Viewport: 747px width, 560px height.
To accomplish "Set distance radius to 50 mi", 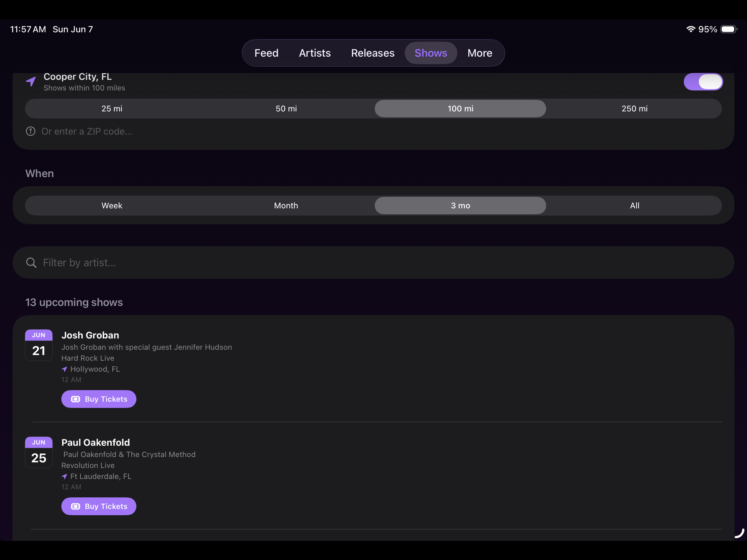I will 286,109.
